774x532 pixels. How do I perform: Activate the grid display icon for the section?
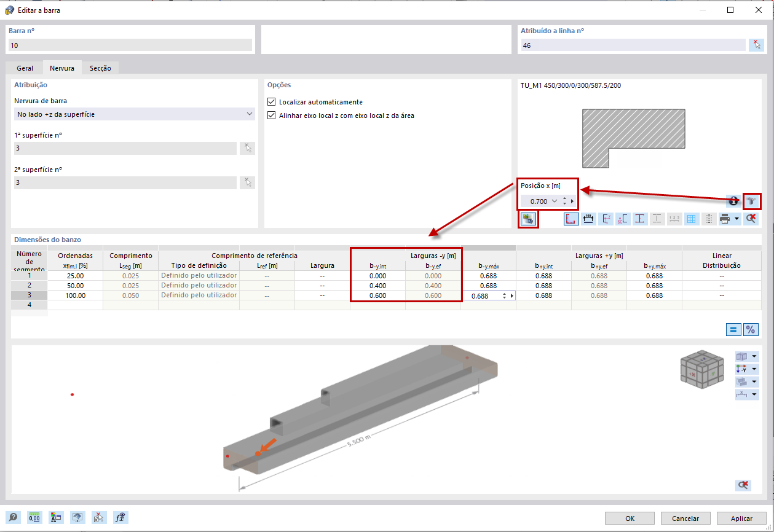click(691, 219)
